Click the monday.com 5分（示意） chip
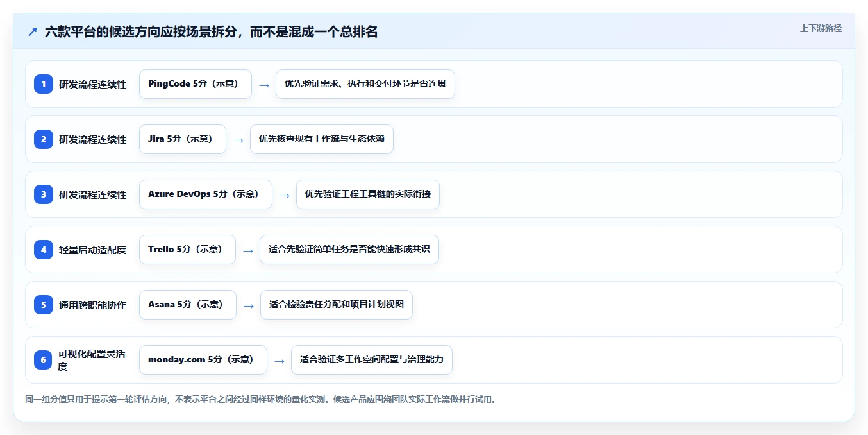Viewport: 868px width, 435px height. point(203,360)
